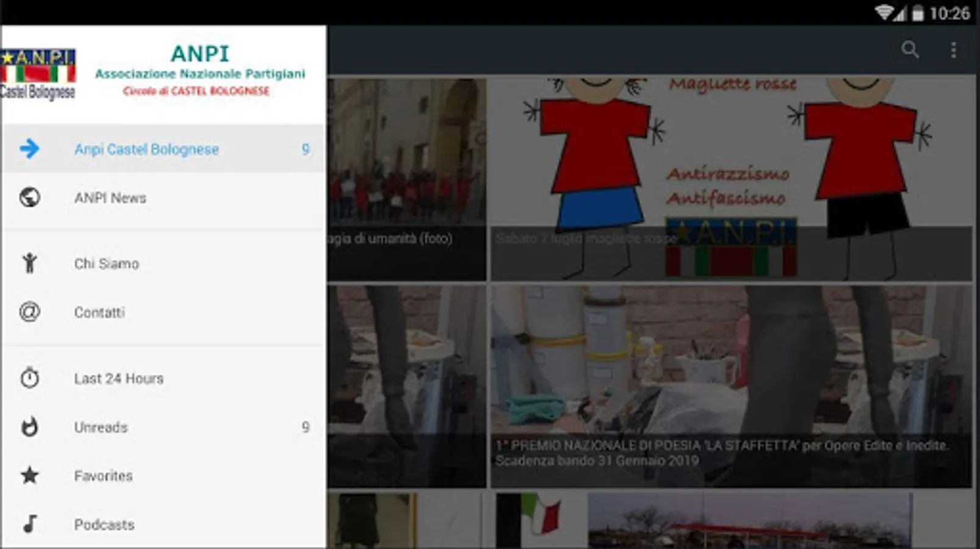The height and width of the screenshot is (549, 980).
Task: Click the at-sign icon beside Contatti
Action: click(x=29, y=312)
